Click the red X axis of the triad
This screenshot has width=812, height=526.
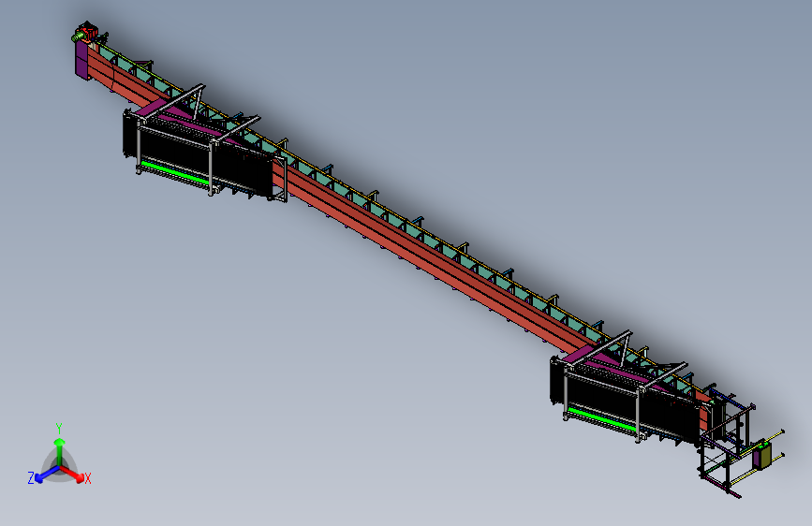74,474
